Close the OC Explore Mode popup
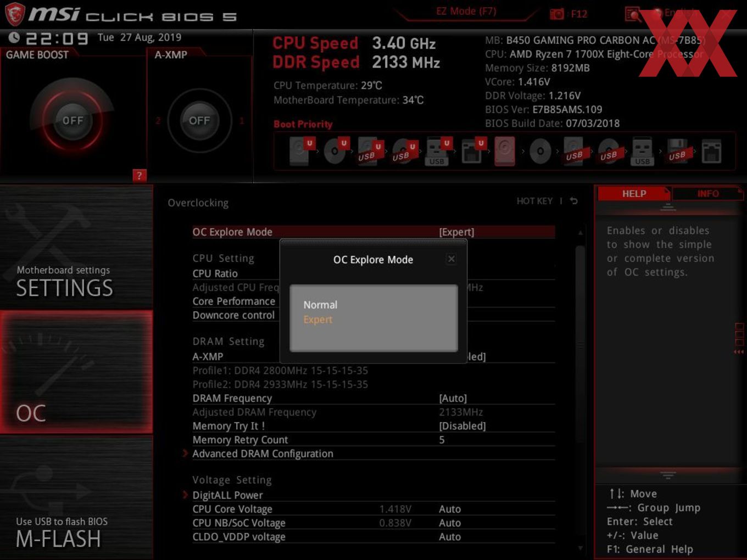Screen dimensions: 747x560 (x=451, y=259)
